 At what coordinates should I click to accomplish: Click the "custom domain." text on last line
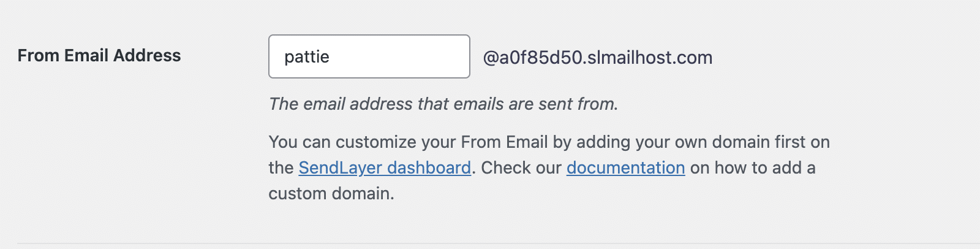tap(331, 194)
